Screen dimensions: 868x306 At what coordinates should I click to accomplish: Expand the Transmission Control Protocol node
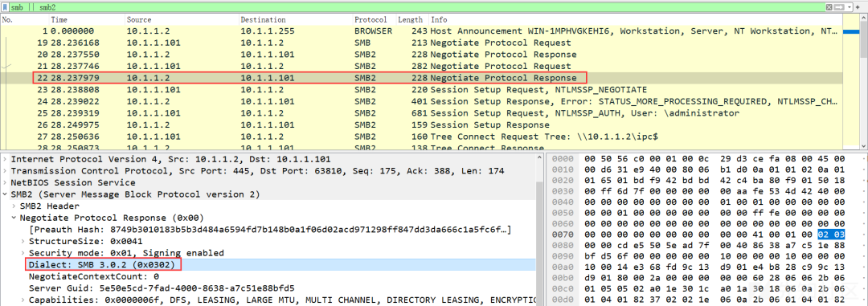[6, 171]
